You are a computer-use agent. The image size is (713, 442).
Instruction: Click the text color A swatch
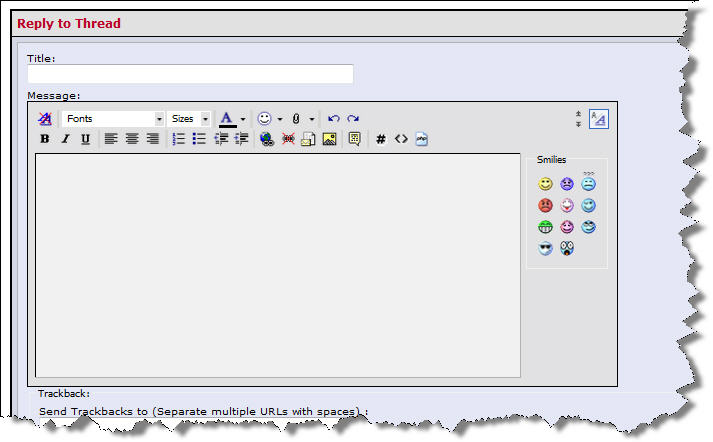point(227,119)
